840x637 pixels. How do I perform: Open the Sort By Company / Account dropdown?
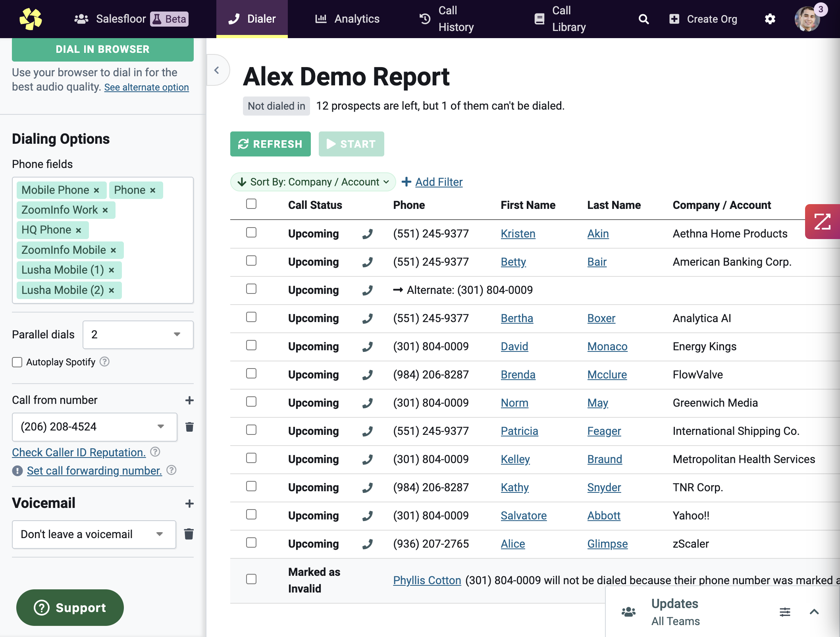click(313, 182)
